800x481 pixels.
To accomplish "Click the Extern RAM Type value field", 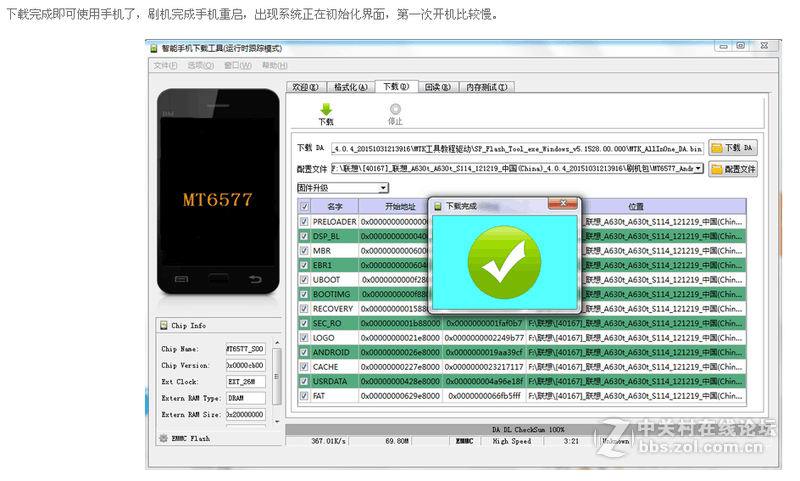I will point(245,398).
